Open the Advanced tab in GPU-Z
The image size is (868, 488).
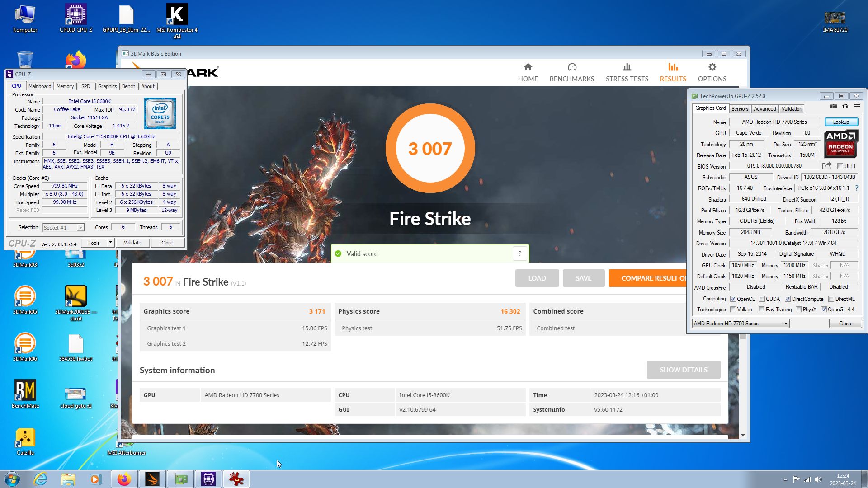[764, 109]
